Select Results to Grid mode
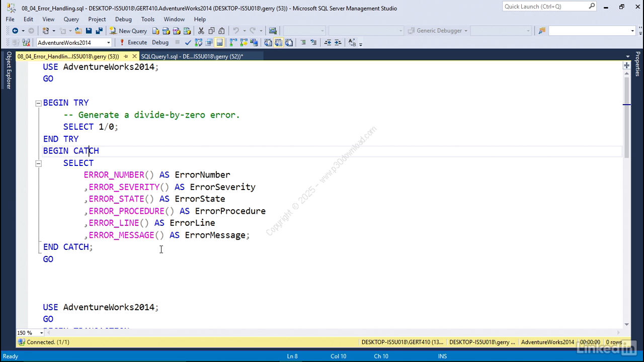This screenshot has width=644, height=362. tap(278, 43)
